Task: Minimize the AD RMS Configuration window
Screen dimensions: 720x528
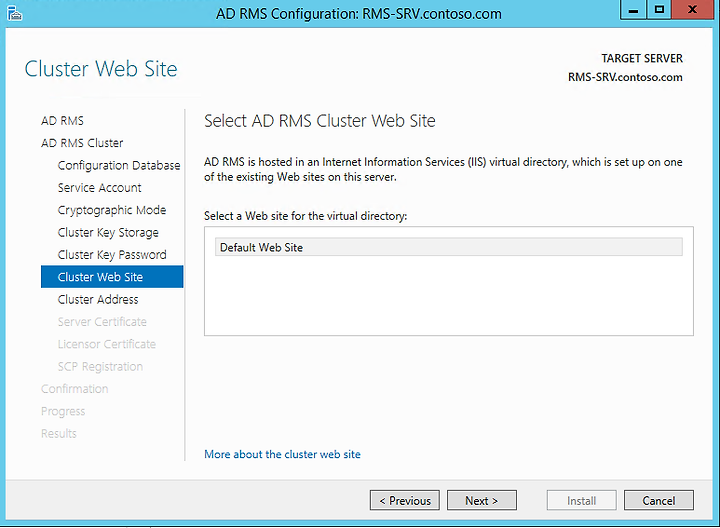Action: [633, 10]
